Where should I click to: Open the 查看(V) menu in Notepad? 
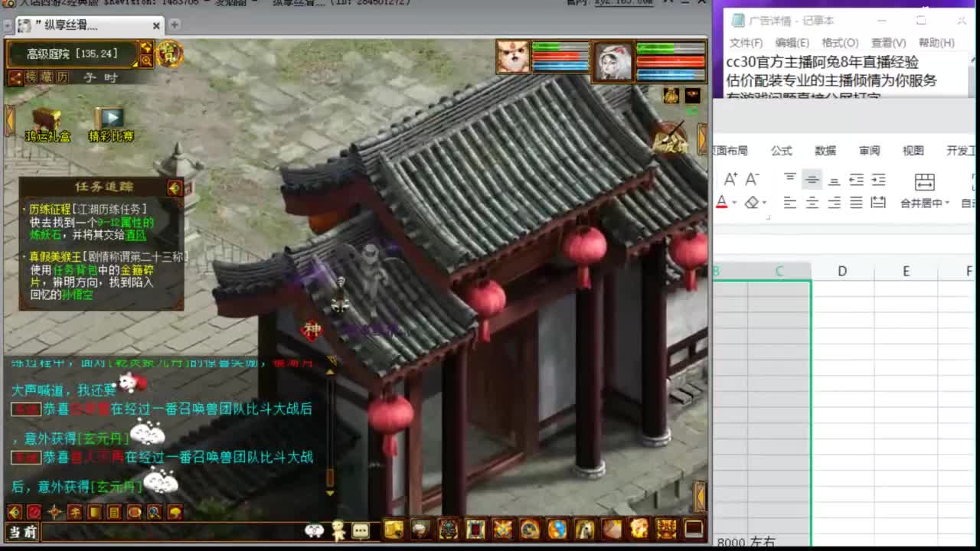[x=888, y=43]
